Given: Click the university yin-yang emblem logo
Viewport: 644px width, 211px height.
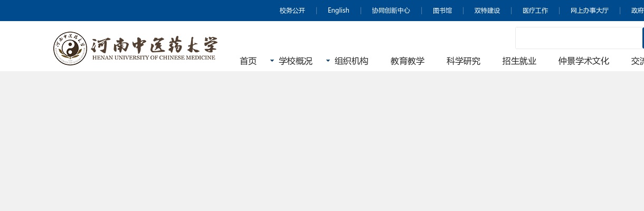Looking at the screenshot, I should tap(70, 49).
